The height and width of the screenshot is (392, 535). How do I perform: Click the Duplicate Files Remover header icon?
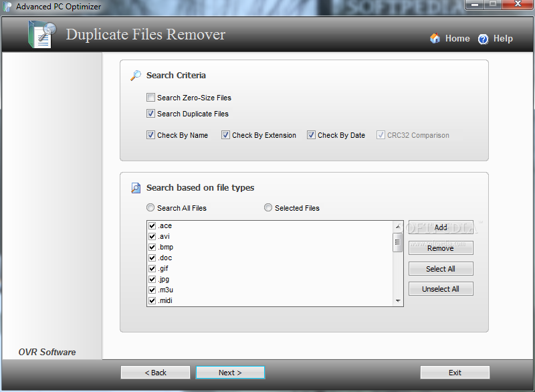[42, 35]
